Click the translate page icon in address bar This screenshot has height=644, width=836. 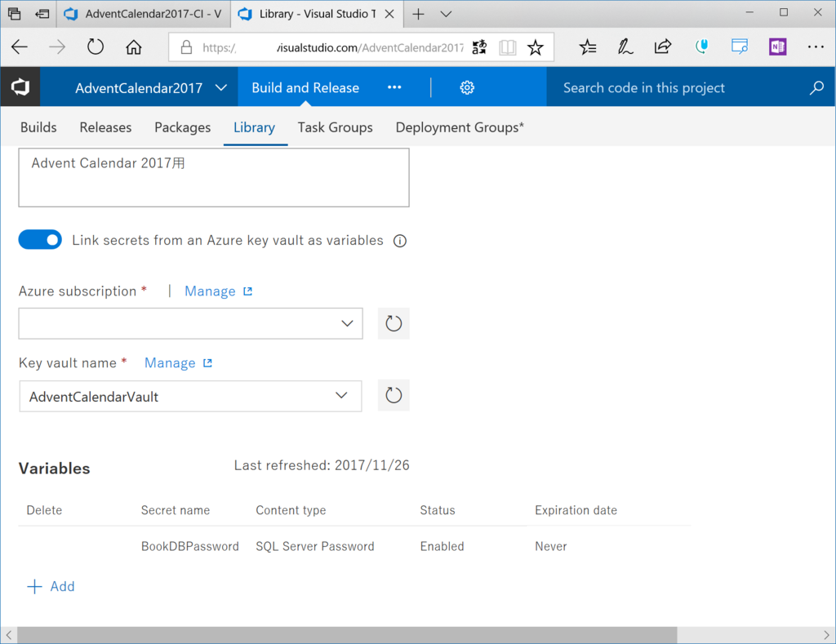click(x=479, y=47)
